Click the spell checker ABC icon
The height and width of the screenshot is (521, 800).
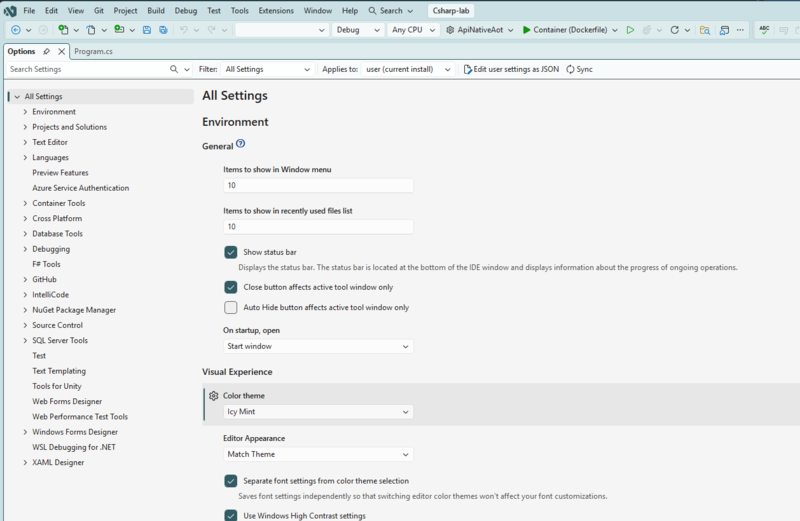pos(764,30)
